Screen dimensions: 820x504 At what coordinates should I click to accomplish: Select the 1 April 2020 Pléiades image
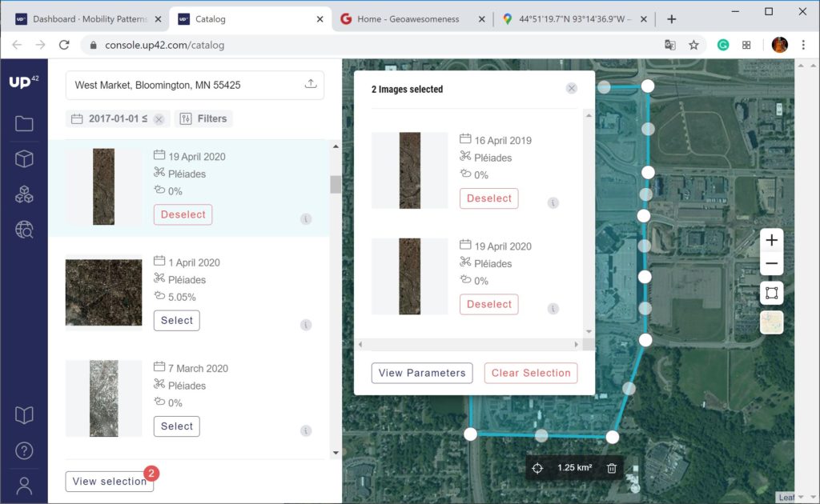pos(177,321)
